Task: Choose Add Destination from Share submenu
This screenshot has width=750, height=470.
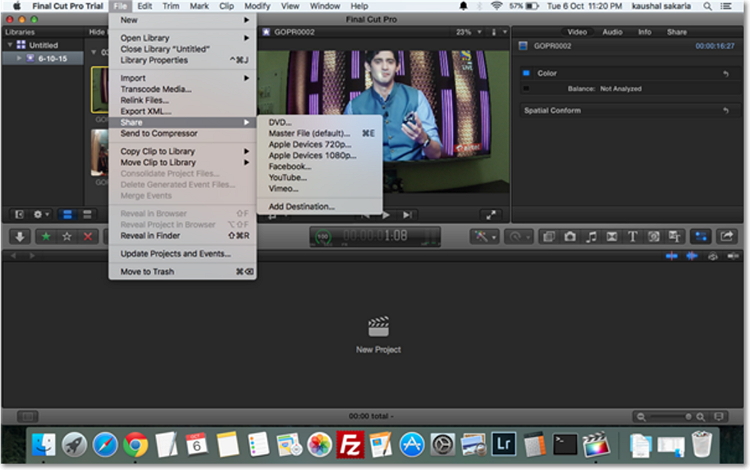Action: (x=301, y=206)
